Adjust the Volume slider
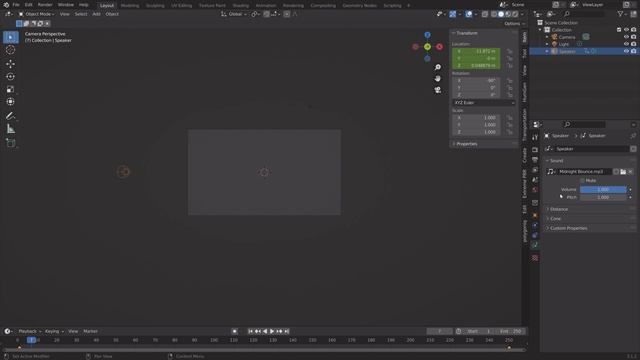 tap(603, 189)
